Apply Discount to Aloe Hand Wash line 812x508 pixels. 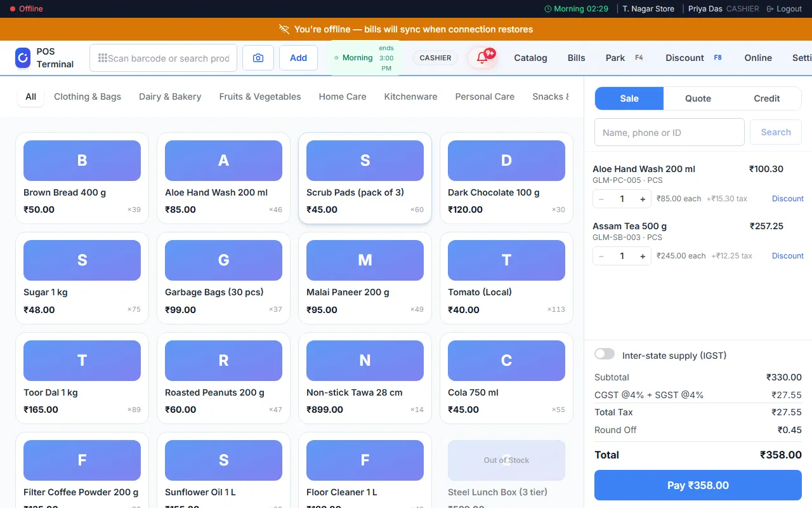788,199
